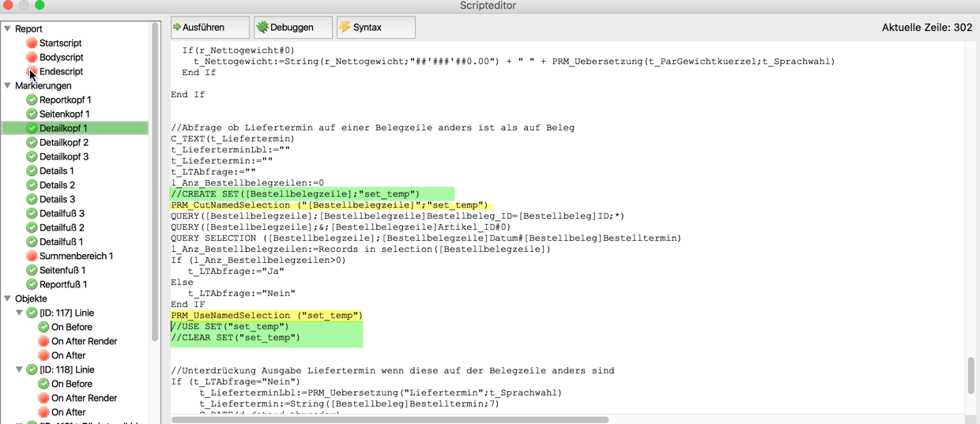
Task: Collapse the Markierungen tree section
Action: pyautogui.click(x=8, y=86)
